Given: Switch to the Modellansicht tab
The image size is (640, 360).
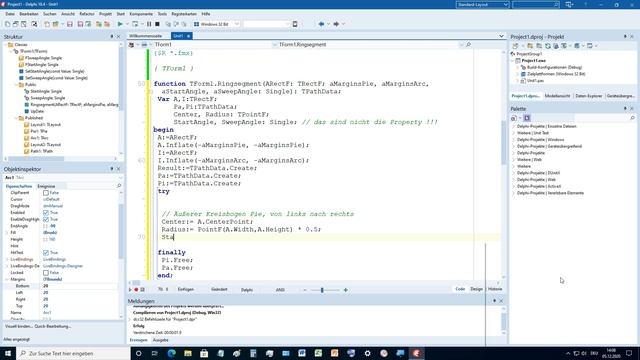Looking at the screenshot, I should (x=557, y=96).
